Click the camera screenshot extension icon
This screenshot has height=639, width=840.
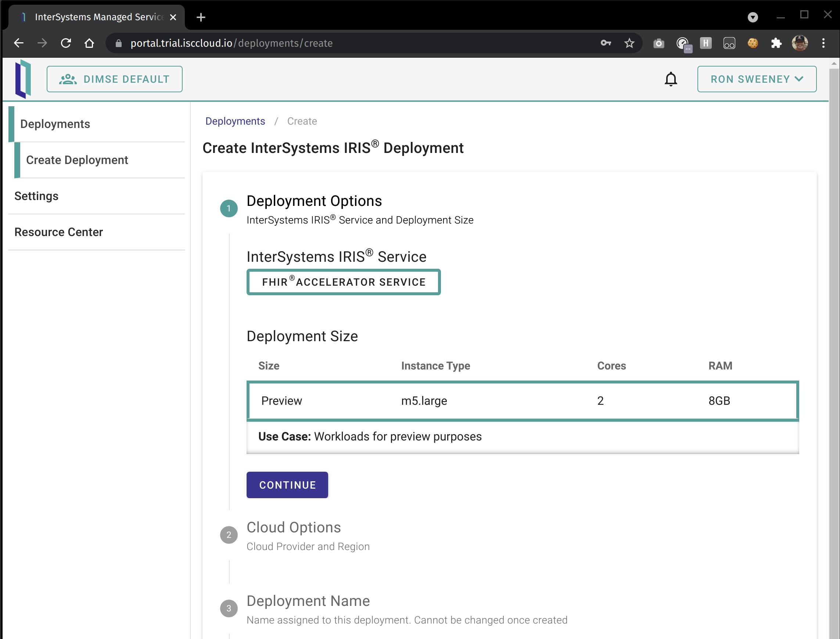click(659, 43)
